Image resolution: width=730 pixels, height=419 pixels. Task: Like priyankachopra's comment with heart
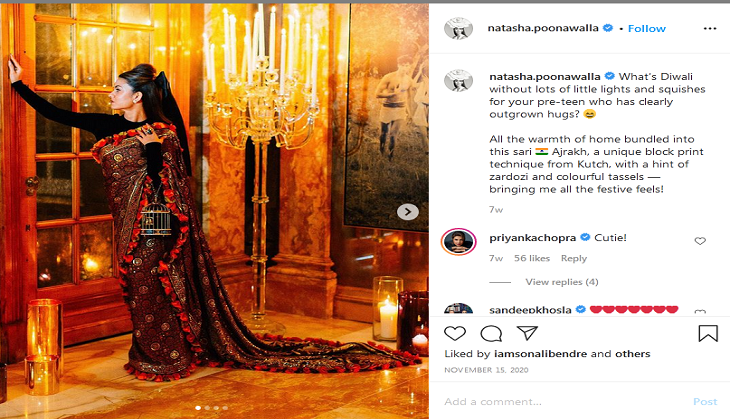coord(700,241)
